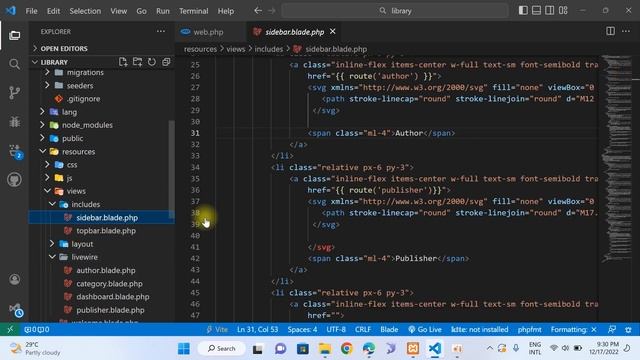640x360 pixels.
Task: Change end of line sequence CRLF
Action: click(x=363, y=329)
